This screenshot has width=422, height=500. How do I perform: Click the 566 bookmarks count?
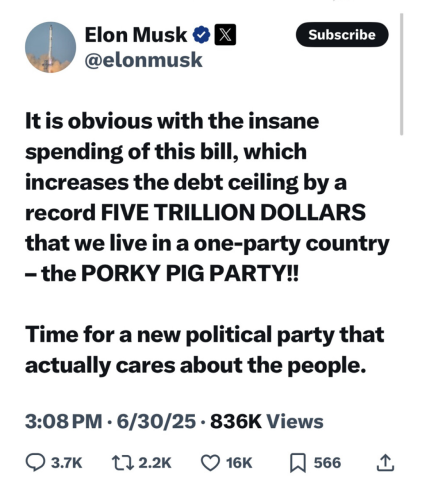pyautogui.click(x=327, y=463)
